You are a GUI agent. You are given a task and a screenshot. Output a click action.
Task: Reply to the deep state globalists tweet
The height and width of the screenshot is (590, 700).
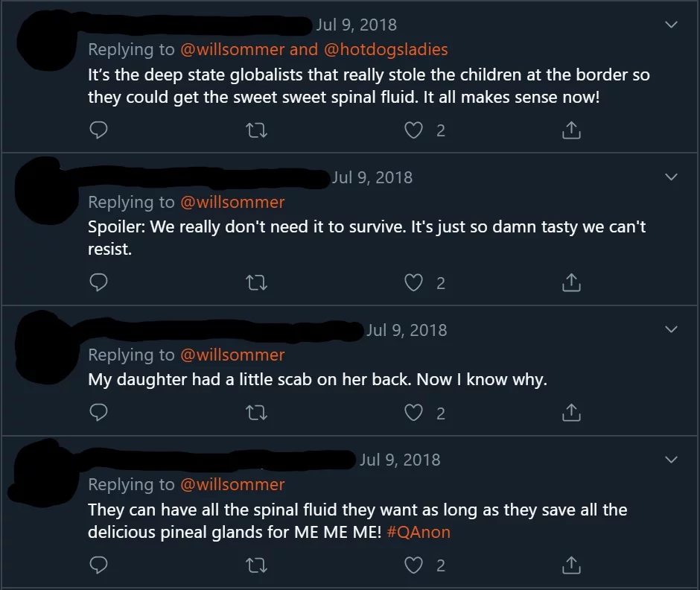[x=98, y=130]
